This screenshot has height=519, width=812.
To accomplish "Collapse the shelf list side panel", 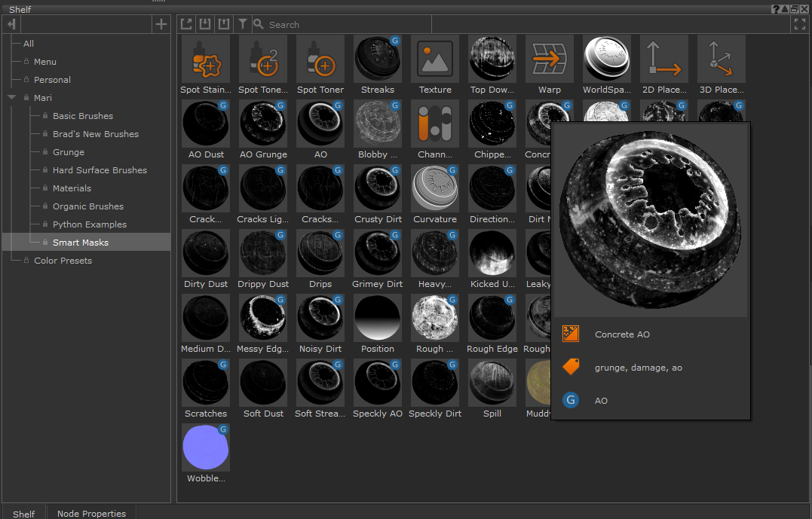I will (x=11, y=24).
